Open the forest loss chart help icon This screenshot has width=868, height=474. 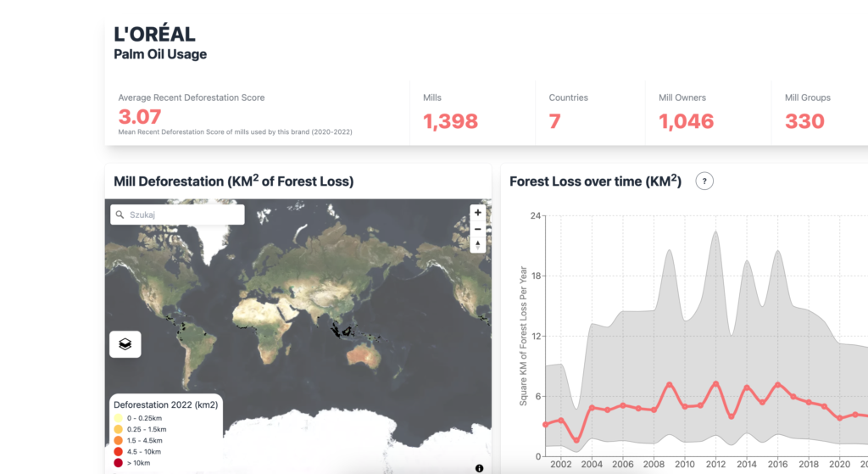[704, 181]
